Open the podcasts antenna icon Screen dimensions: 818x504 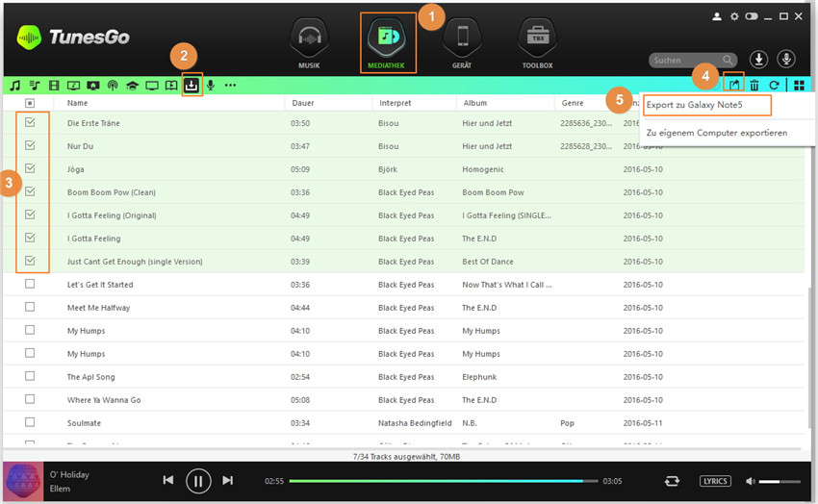113,86
